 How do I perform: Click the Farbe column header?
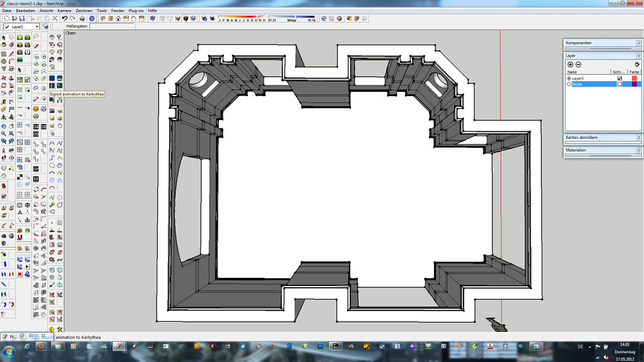634,72
